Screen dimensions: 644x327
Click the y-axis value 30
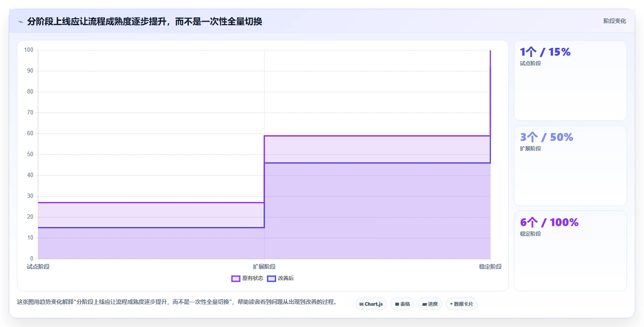(x=30, y=196)
